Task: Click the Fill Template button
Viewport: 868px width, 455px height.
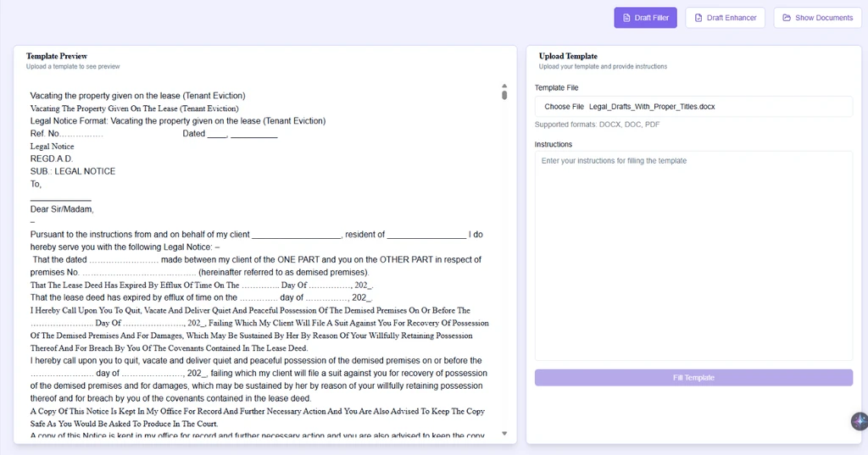Action: coord(693,378)
